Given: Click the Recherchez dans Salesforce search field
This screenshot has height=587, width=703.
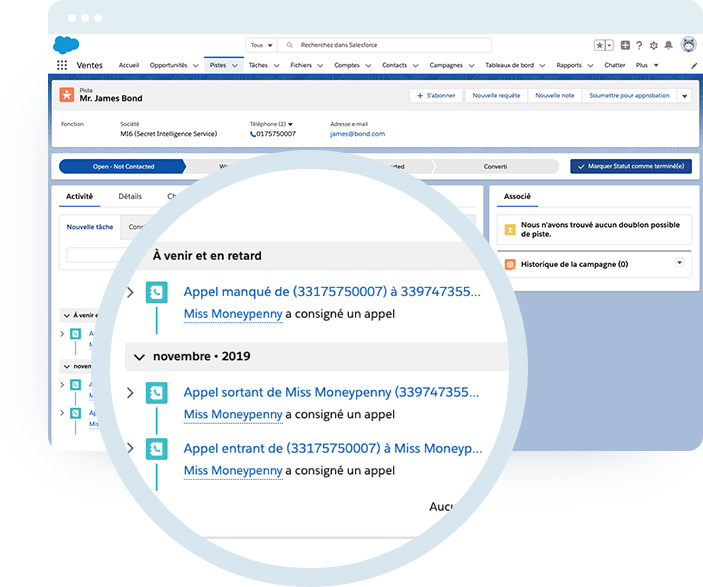Looking at the screenshot, I should [384, 45].
